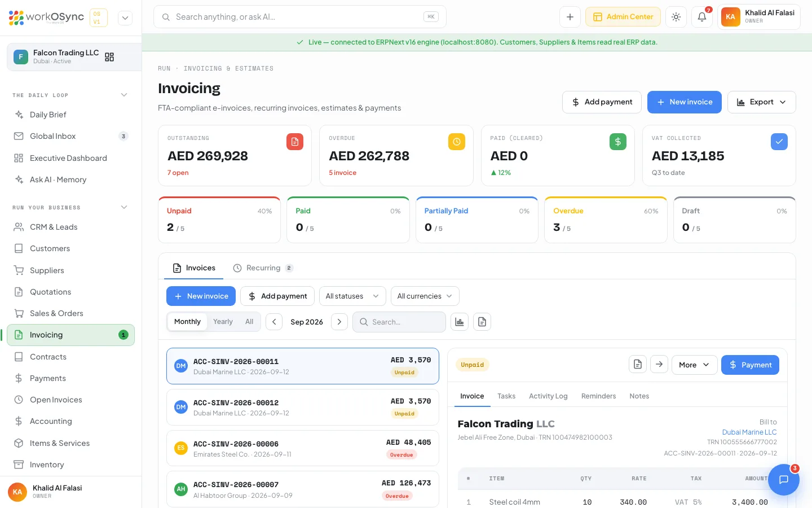Open Suppliers in sidebar

tap(71, 270)
